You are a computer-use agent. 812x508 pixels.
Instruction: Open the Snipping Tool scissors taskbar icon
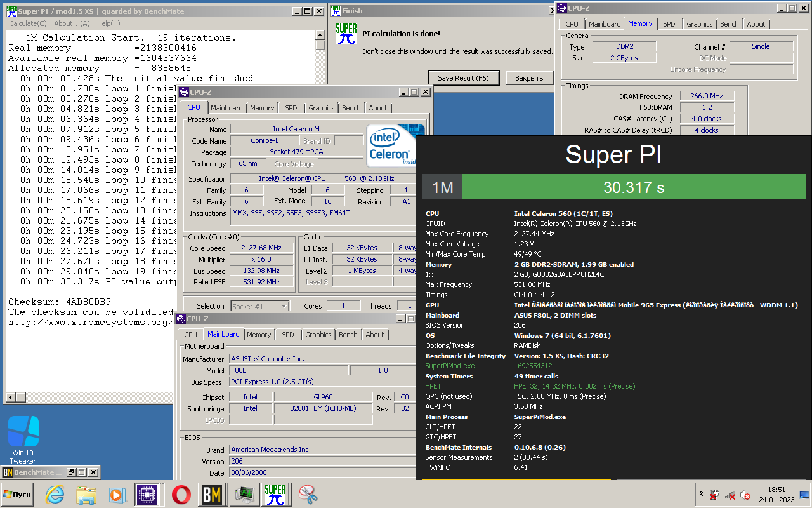pos(308,494)
